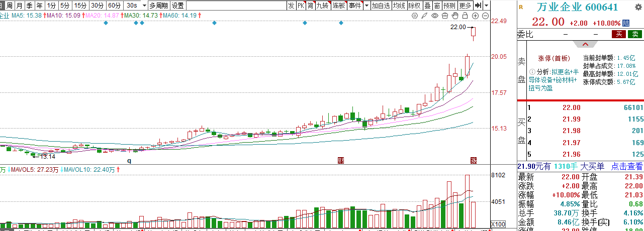Click the MA60: 14.19 label
Image resolution: width=644 pixels, height=231 pixels.
click(180, 16)
